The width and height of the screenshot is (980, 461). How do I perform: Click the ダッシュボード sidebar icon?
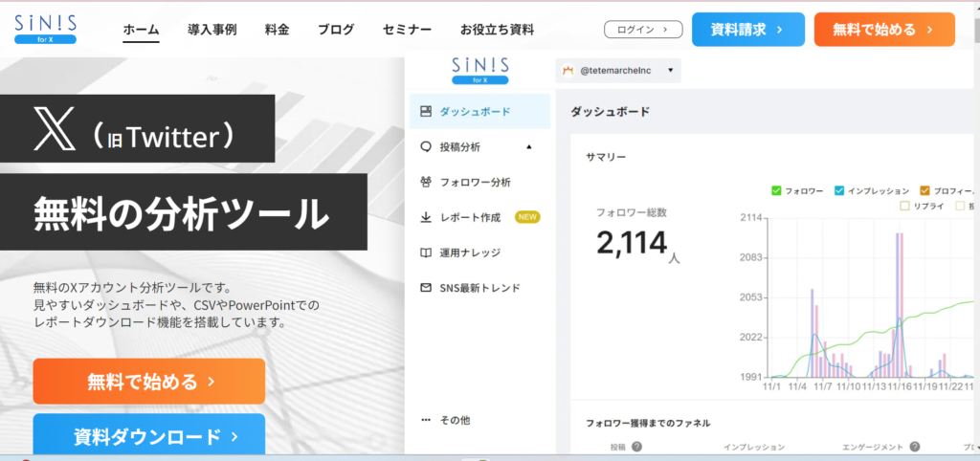click(426, 112)
